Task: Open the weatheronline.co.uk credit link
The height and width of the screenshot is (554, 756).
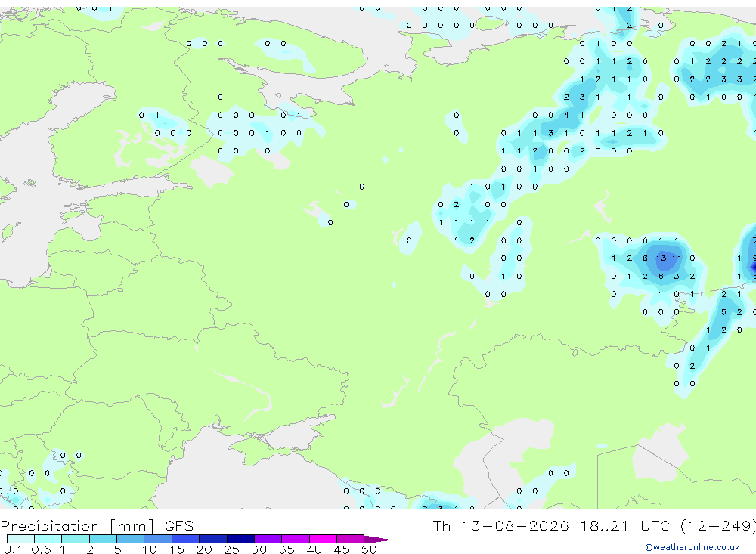Action: [x=692, y=547]
